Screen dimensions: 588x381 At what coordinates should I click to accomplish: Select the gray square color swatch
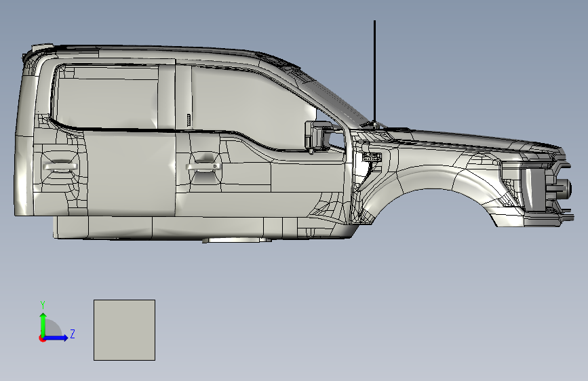(125, 330)
